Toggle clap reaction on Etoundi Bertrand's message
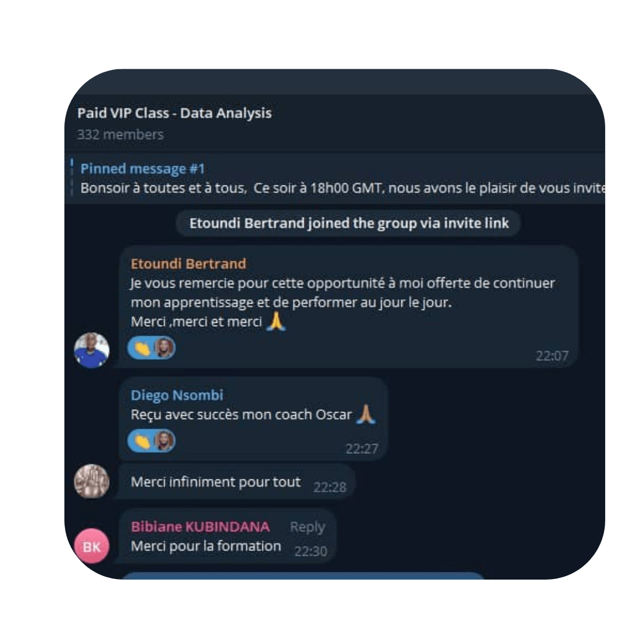Screen dimensions: 644x644 pyautogui.click(x=142, y=348)
